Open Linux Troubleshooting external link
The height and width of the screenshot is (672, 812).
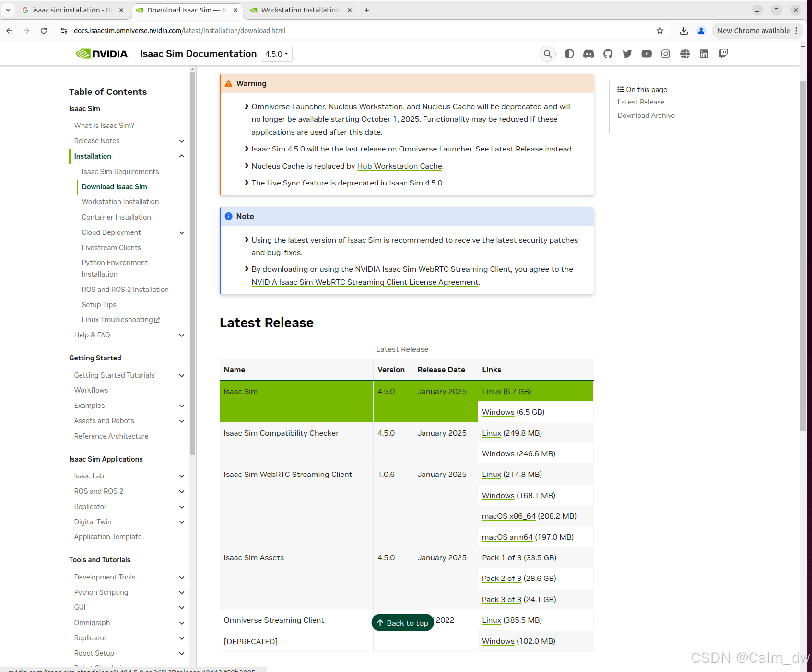120,320
